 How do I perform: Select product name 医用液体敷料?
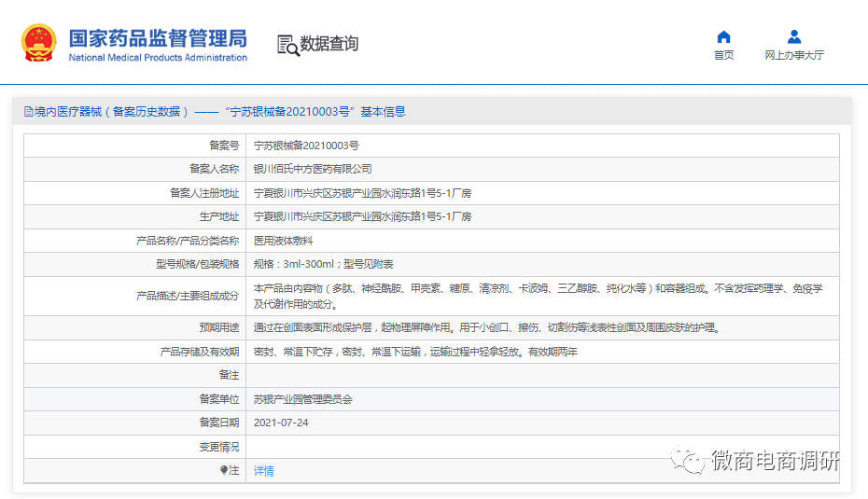283,241
